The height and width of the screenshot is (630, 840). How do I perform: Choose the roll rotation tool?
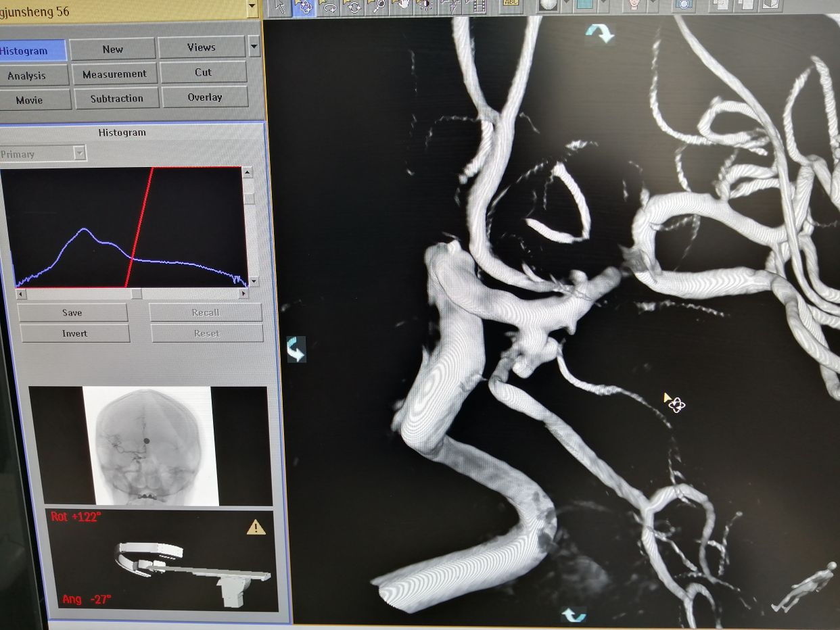(329, 6)
